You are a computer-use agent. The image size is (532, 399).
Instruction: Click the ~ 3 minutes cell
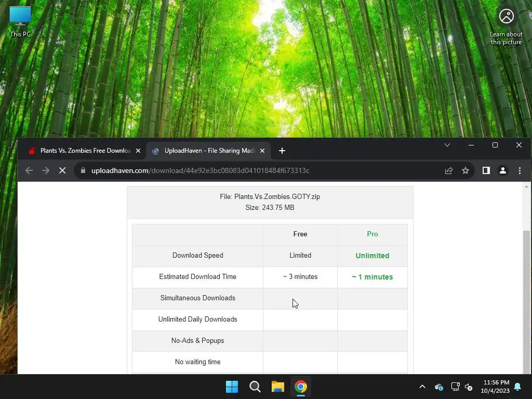pyautogui.click(x=300, y=277)
